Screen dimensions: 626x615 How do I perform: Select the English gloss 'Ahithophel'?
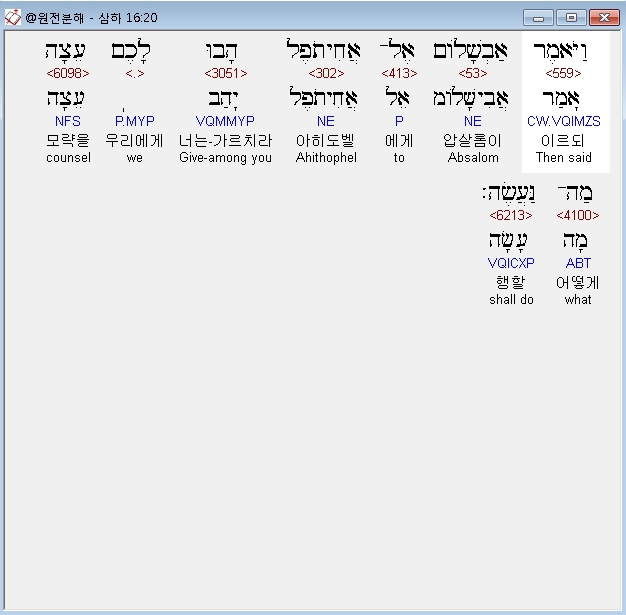coord(326,157)
